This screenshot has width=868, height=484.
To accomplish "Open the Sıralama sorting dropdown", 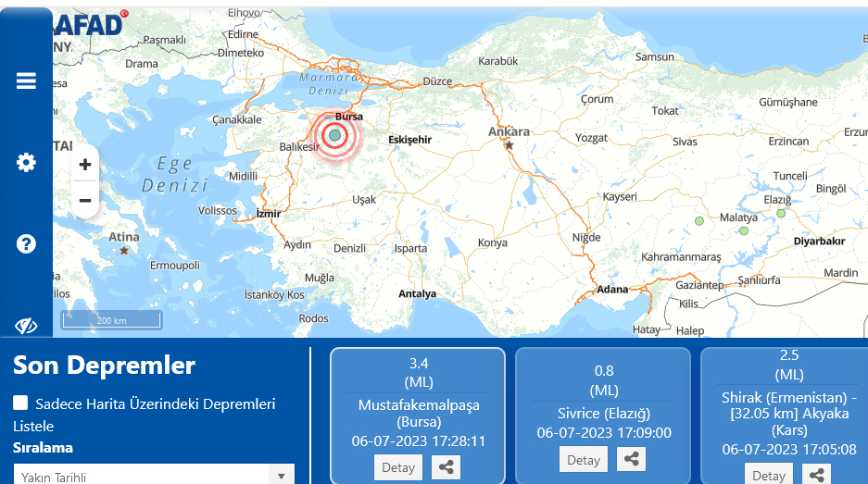I will point(153,476).
